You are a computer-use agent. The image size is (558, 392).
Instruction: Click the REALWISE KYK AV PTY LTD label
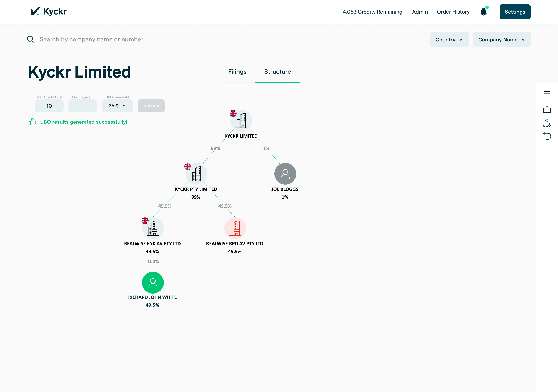tap(152, 243)
